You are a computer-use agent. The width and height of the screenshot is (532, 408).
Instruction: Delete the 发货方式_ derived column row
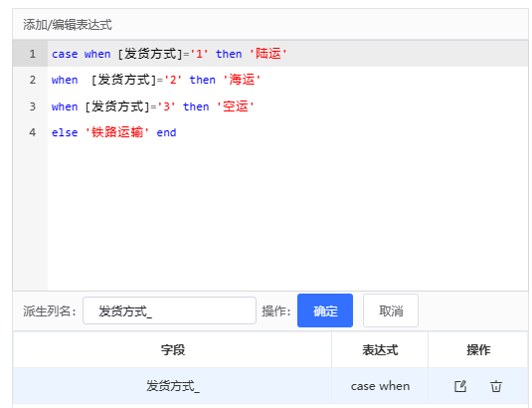[x=495, y=386]
